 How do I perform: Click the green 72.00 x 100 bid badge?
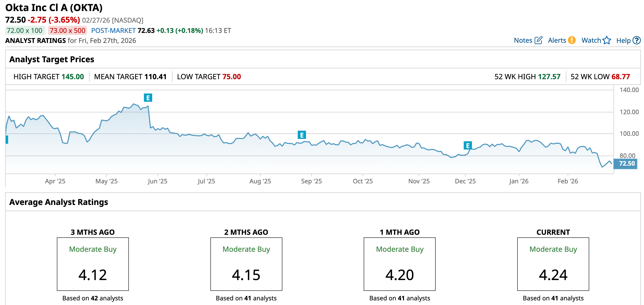tap(25, 31)
